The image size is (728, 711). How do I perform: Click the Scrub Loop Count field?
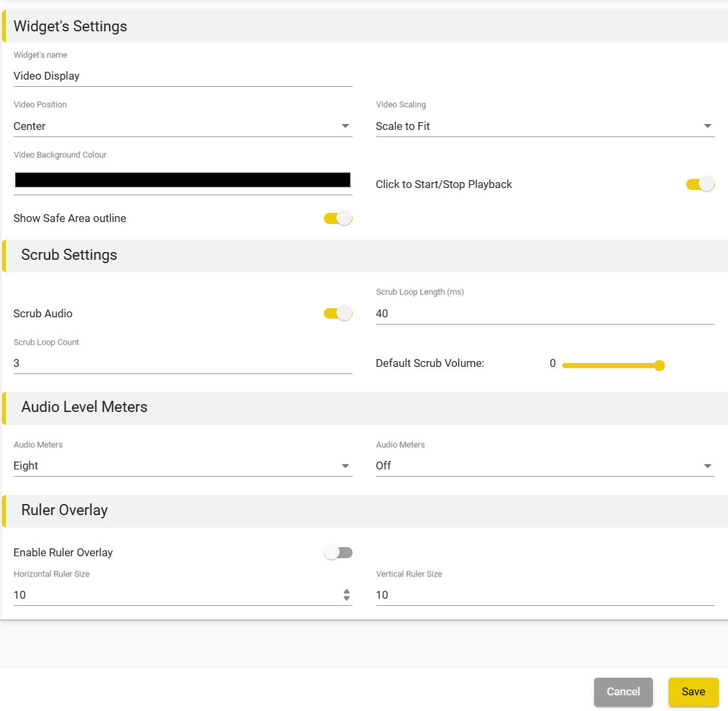[x=183, y=364]
